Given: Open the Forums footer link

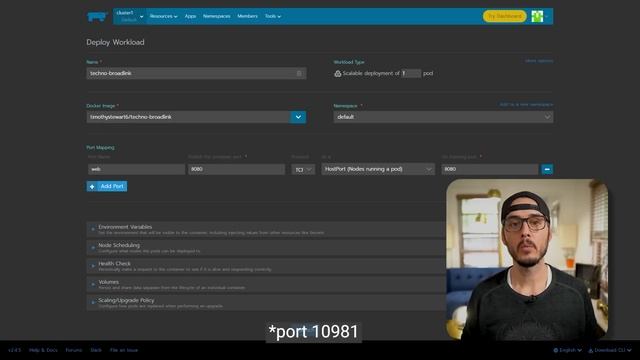Looking at the screenshot, I should (x=74, y=350).
